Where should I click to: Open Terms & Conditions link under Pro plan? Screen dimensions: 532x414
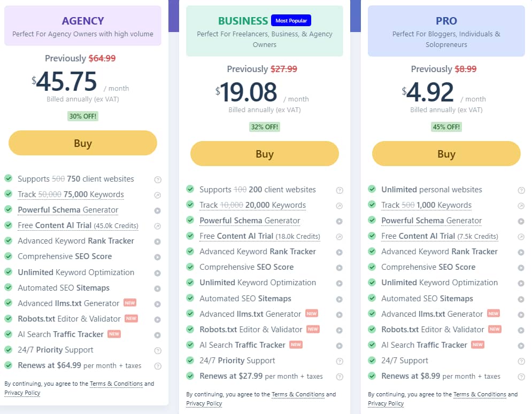(480, 394)
